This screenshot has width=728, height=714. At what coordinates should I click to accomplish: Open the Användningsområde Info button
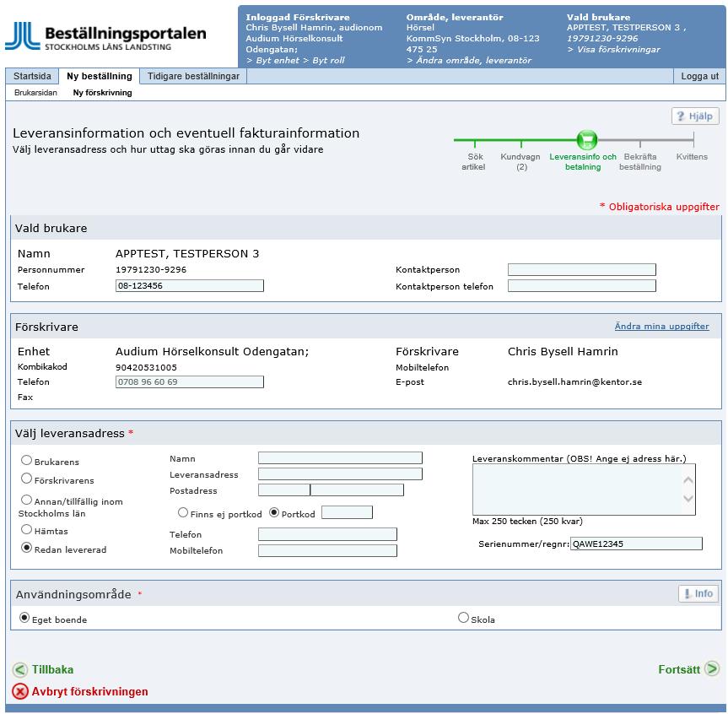(x=698, y=593)
